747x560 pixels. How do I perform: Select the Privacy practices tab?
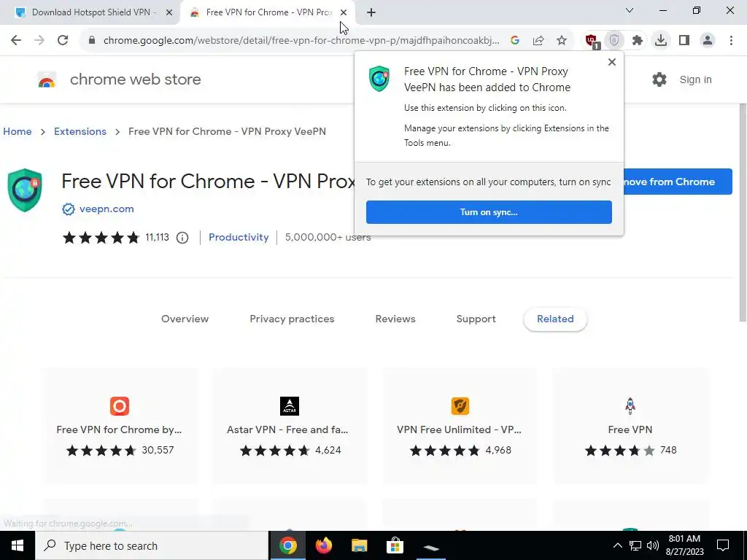point(292,319)
